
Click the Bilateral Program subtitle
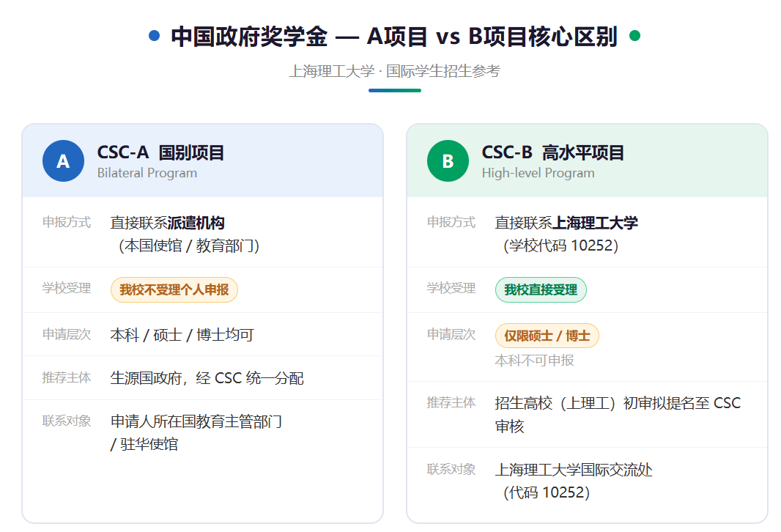pos(147,173)
